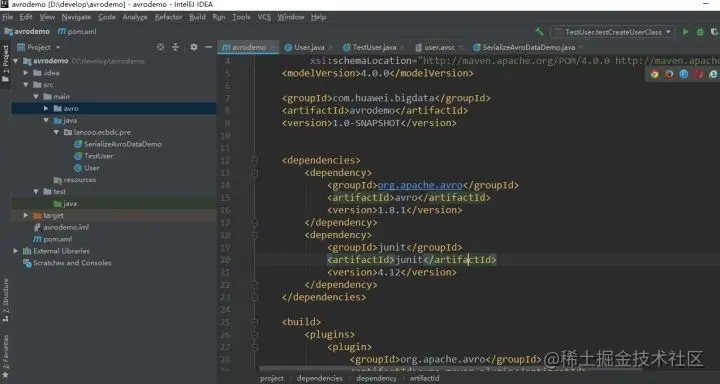Click the avrodemo breadcrumb in navigation bar

(27, 32)
